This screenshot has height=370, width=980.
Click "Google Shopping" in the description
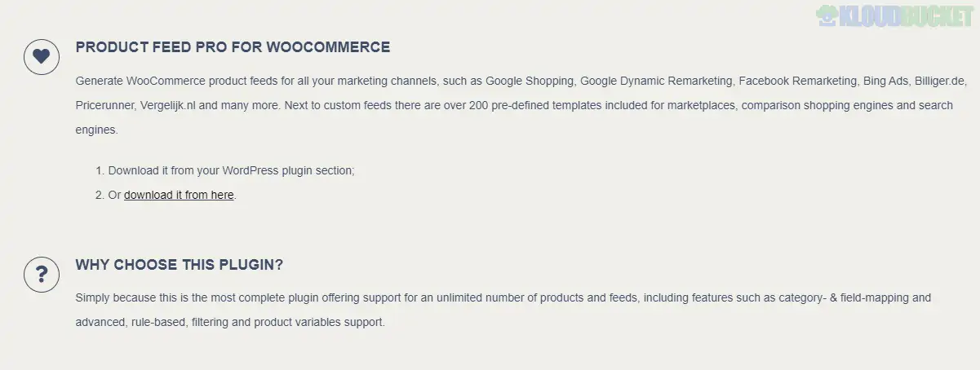(x=531, y=81)
